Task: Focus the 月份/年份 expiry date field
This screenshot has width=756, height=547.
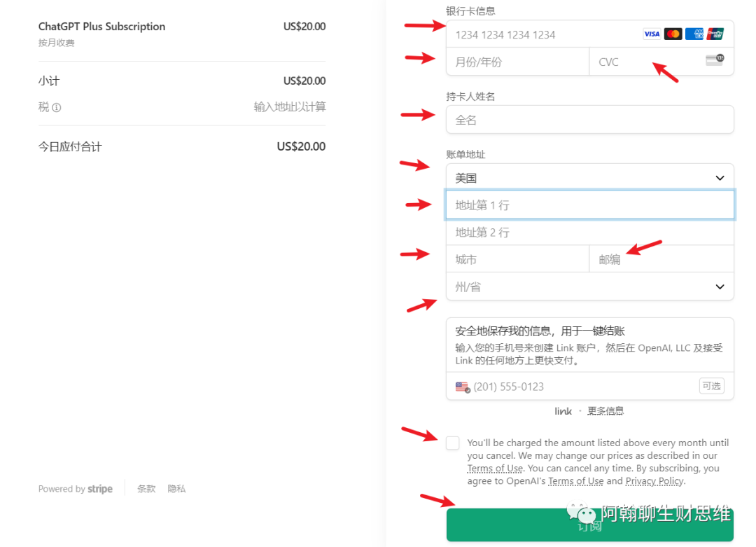Action: pos(517,62)
